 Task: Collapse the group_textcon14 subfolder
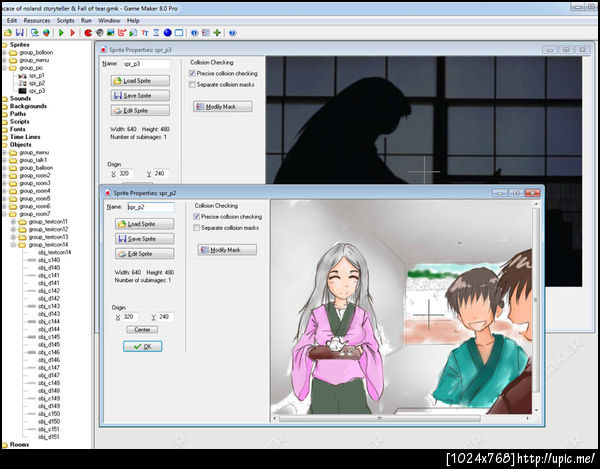click(13, 245)
